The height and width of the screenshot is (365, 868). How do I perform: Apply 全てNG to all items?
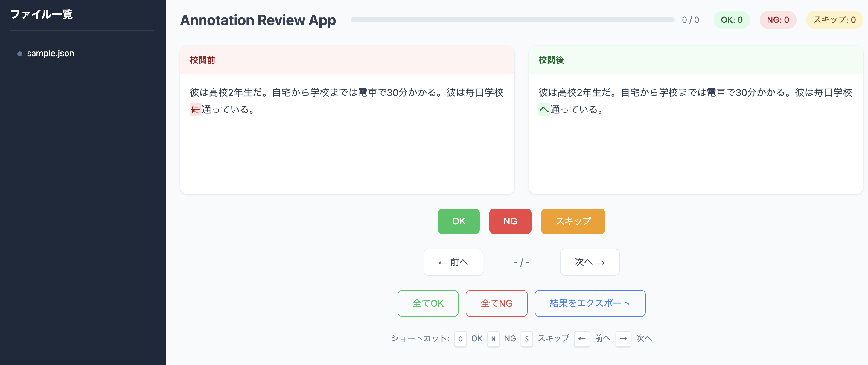[x=496, y=303]
